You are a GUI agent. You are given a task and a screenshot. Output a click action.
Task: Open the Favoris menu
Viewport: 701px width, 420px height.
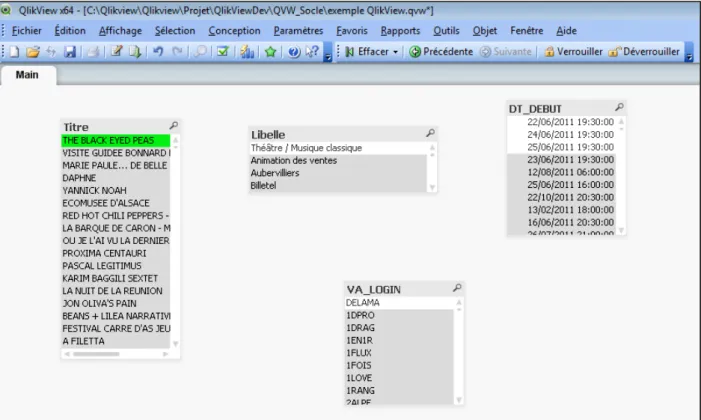tap(352, 31)
